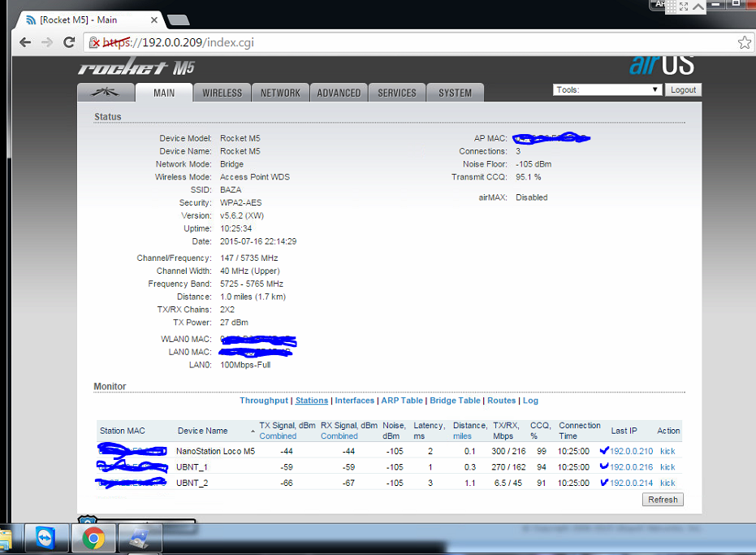Click the browser forward arrow
Viewport: 756px width, 555px height.
tap(47, 42)
